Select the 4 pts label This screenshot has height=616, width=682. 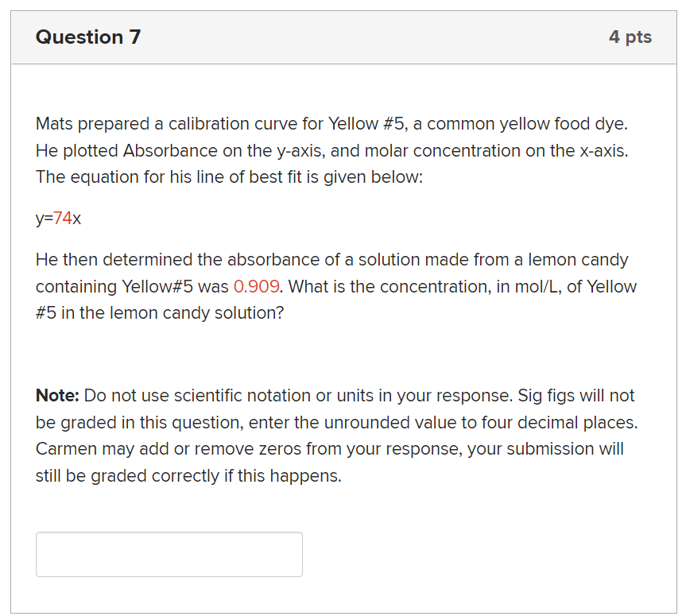630,37
